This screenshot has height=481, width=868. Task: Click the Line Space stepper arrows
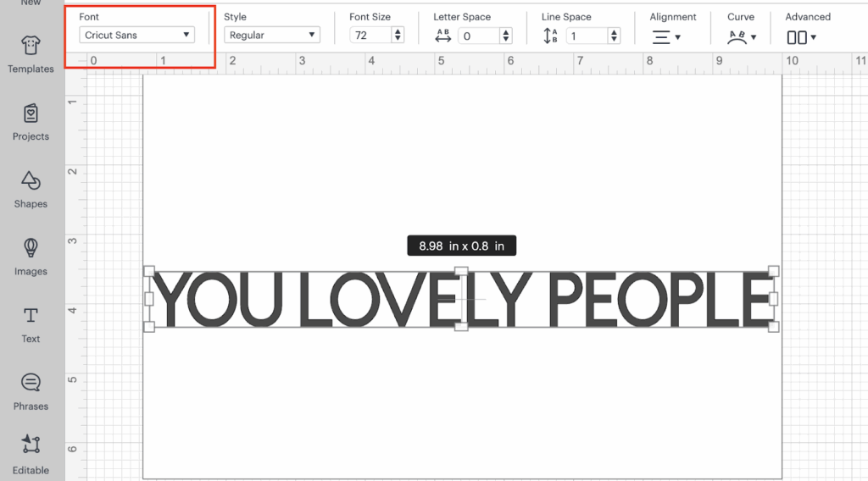click(614, 36)
